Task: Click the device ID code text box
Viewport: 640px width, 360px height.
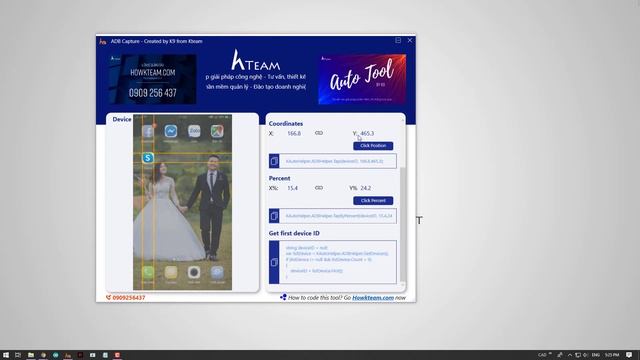Action: click(x=338, y=262)
